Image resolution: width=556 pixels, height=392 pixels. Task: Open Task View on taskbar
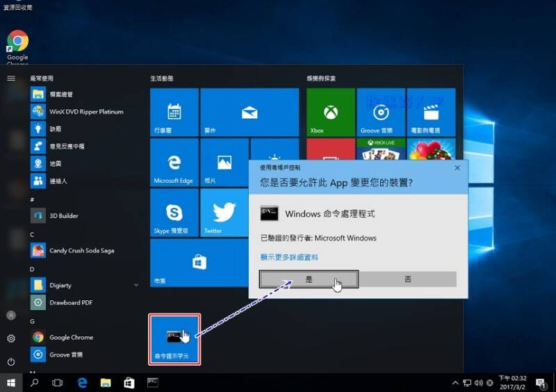(58, 383)
